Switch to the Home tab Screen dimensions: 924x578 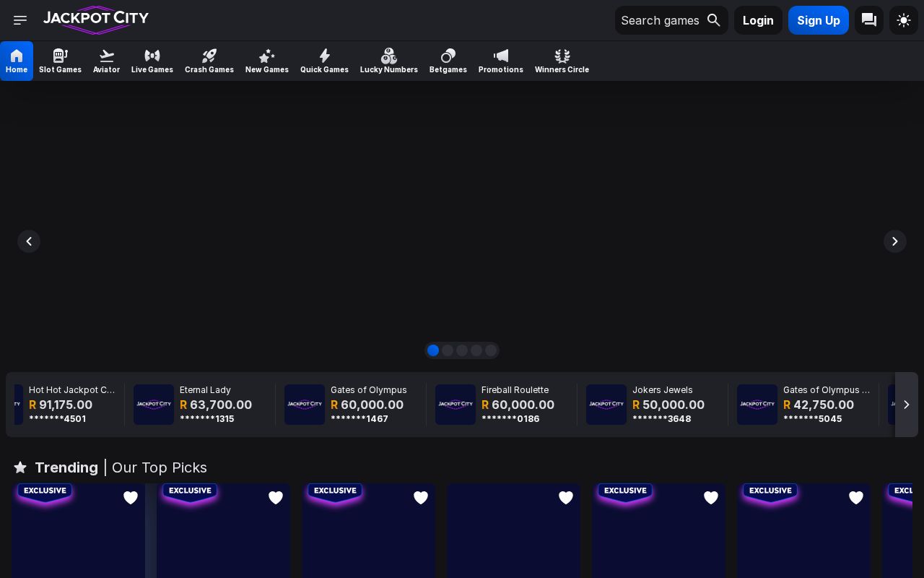point(17,61)
